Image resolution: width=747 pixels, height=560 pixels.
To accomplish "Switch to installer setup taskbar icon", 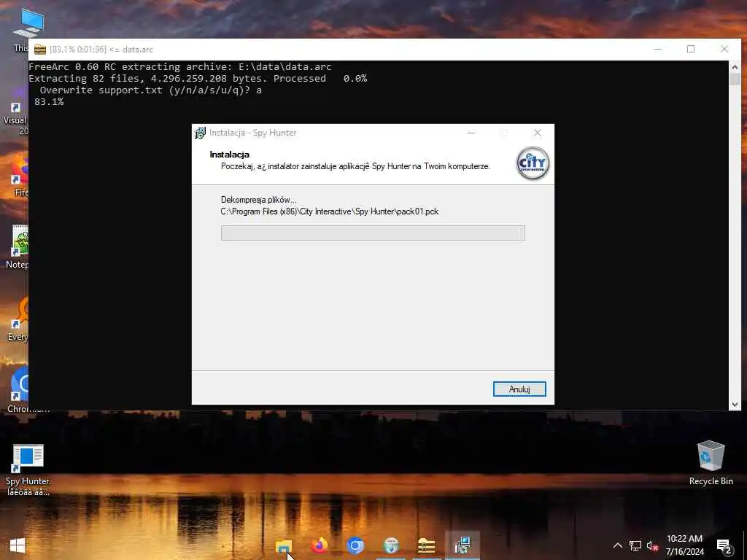I will (x=462, y=545).
